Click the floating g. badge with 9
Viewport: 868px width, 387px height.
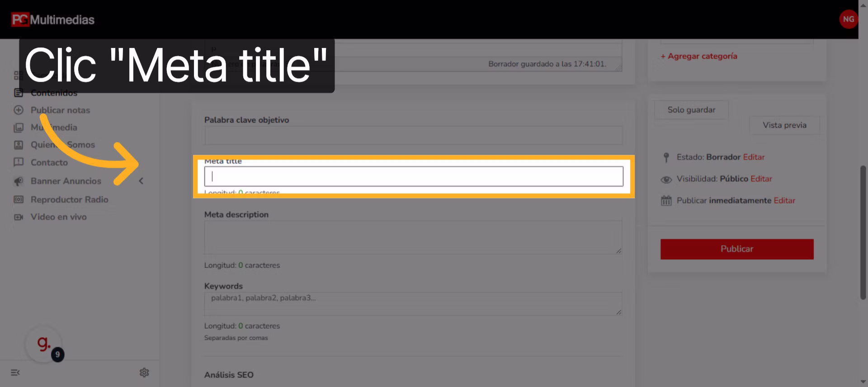44,345
